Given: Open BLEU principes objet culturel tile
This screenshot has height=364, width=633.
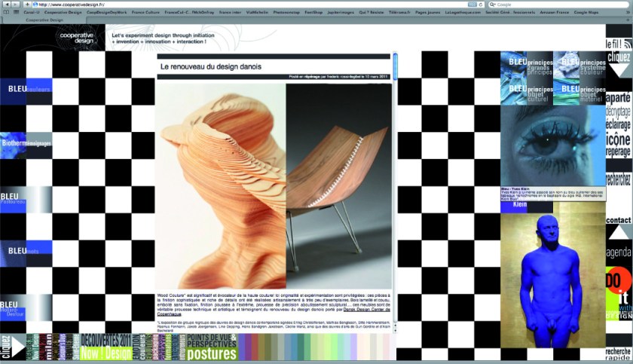Looking at the screenshot, I should (x=527, y=92).
